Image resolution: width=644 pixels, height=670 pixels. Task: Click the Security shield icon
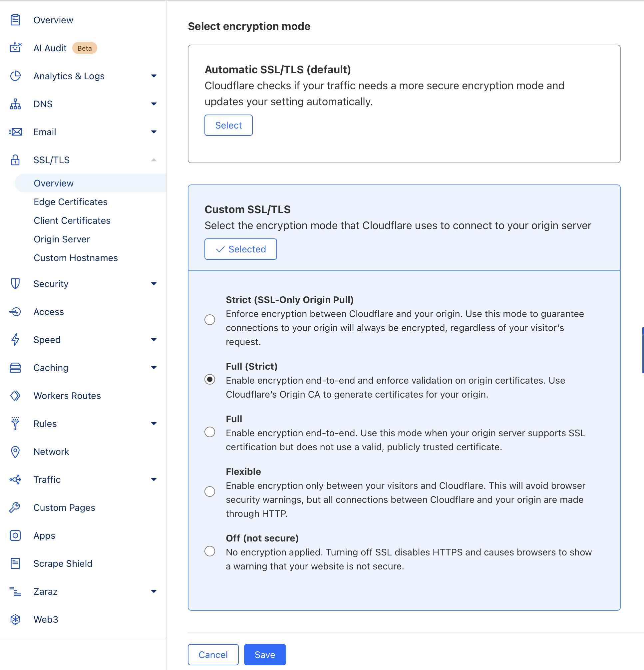[15, 284]
